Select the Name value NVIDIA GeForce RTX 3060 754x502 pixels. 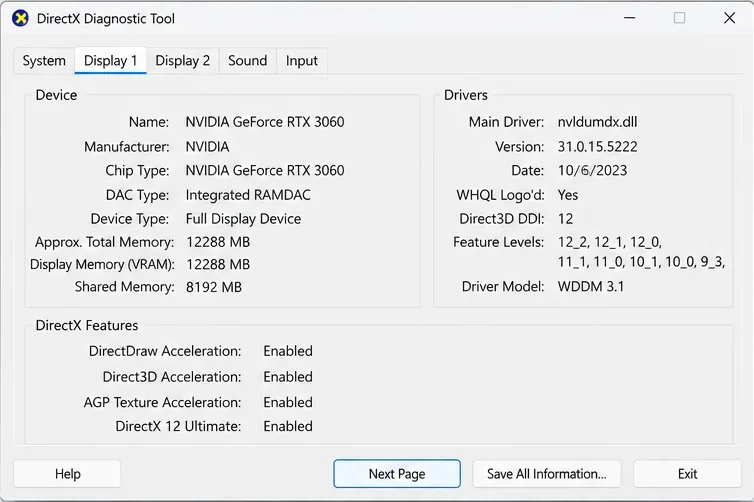tap(265, 122)
